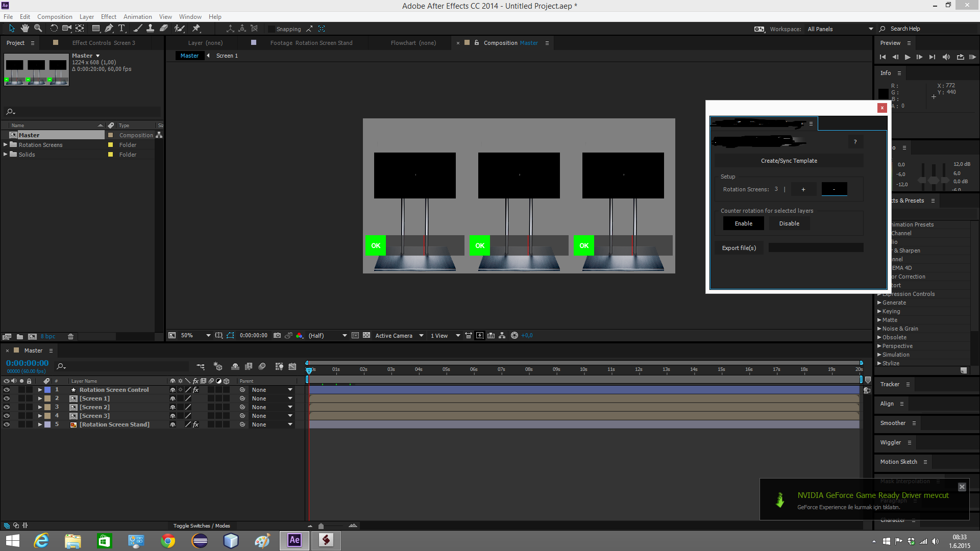Image resolution: width=980 pixels, height=551 pixels.
Task: Enable the Snapping checkbox
Action: [x=272, y=29]
